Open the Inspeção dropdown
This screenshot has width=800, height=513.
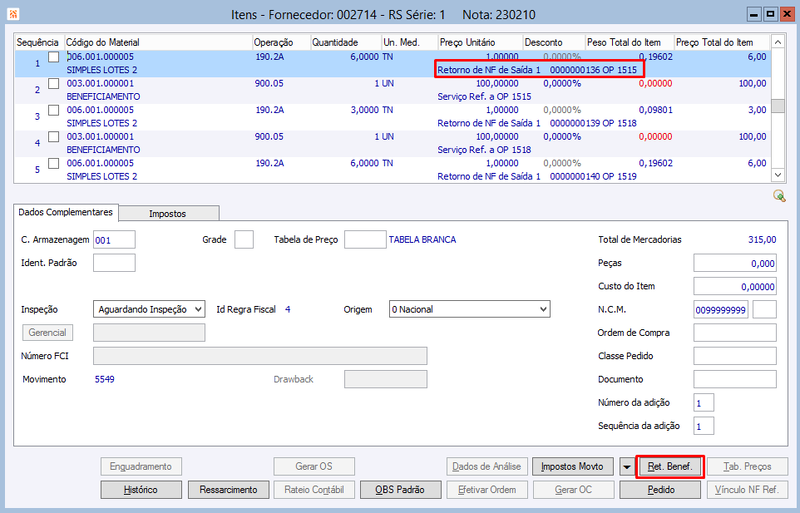click(x=149, y=309)
